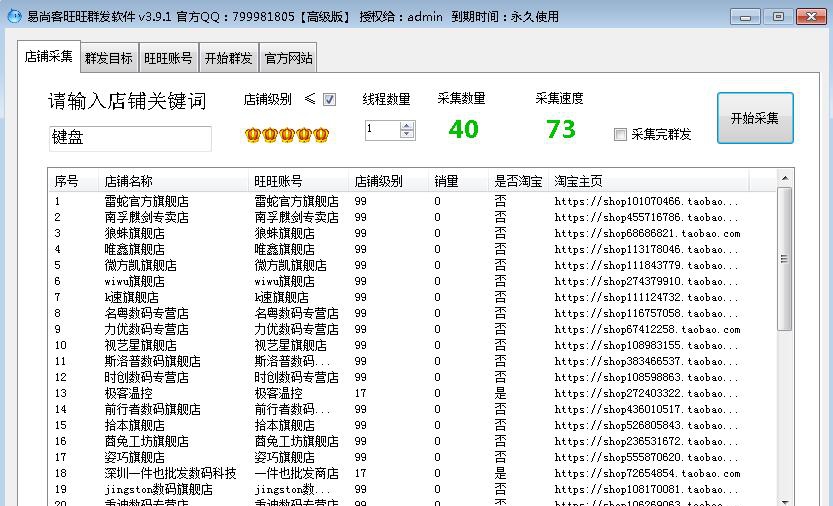Click the fifth crown shop-level icon
The image size is (833, 506).
[x=320, y=134]
